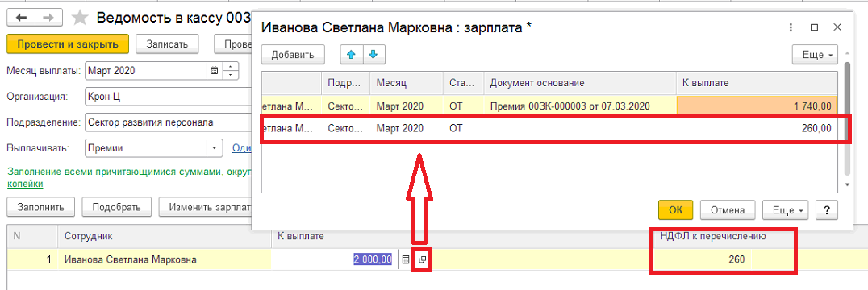Select the ОТ cell in the 260,00 row

coord(463,129)
